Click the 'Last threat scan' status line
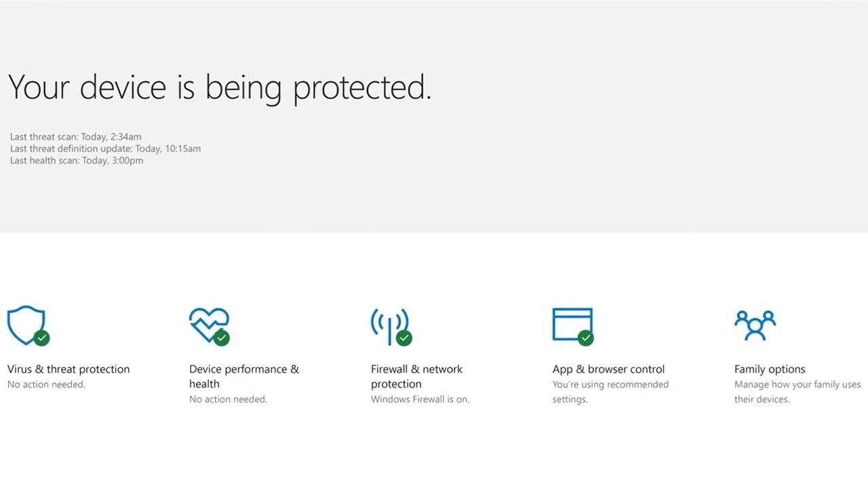The image size is (868, 488). 76,137
